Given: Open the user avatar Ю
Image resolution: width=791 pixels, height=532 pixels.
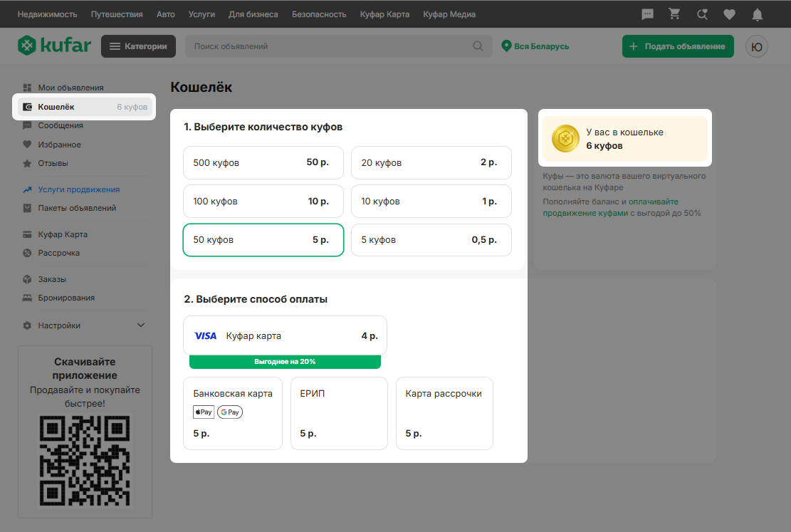Looking at the screenshot, I should pyautogui.click(x=757, y=46).
